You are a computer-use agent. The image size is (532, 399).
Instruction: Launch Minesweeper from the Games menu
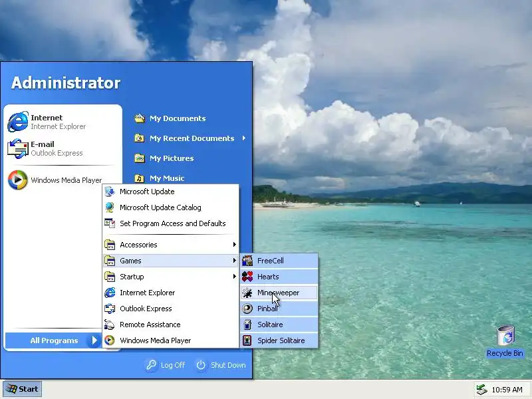pyautogui.click(x=279, y=293)
